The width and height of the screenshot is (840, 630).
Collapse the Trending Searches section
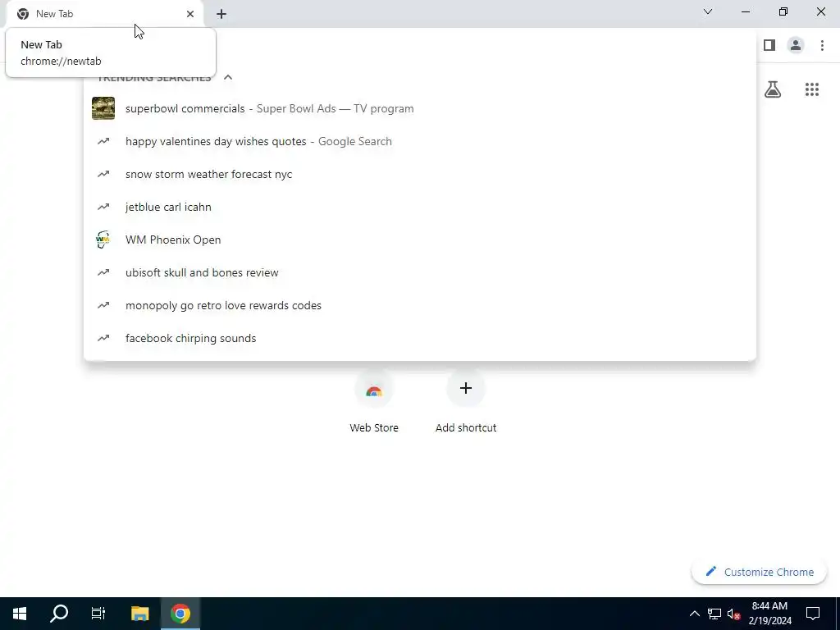(228, 77)
